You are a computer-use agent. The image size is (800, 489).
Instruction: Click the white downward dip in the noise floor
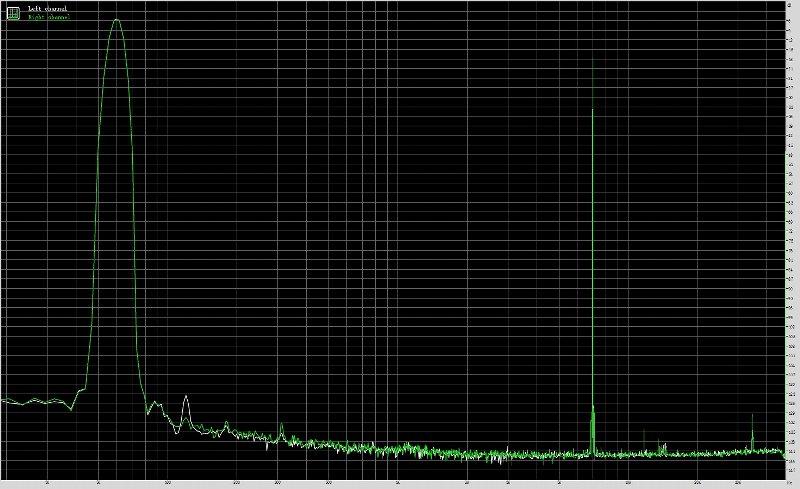(x=497, y=462)
